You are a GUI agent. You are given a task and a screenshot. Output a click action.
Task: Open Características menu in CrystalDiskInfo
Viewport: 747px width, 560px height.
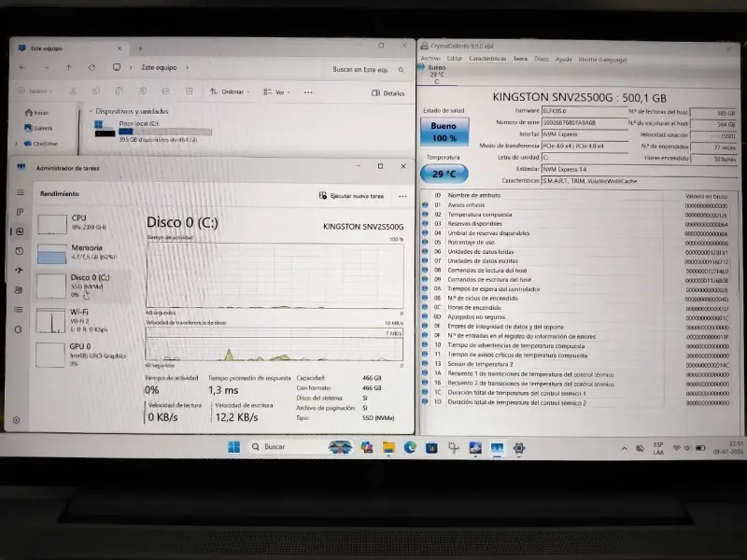pos(487,59)
